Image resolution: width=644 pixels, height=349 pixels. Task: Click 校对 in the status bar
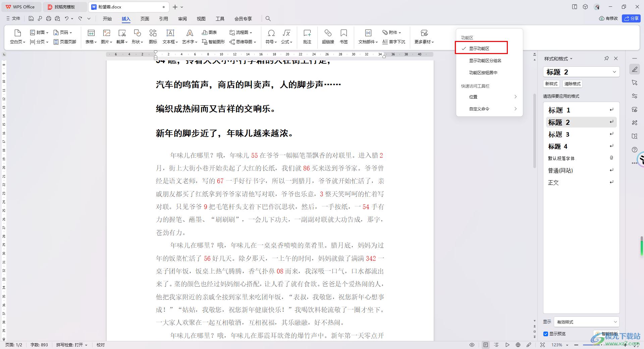[101, 345]
